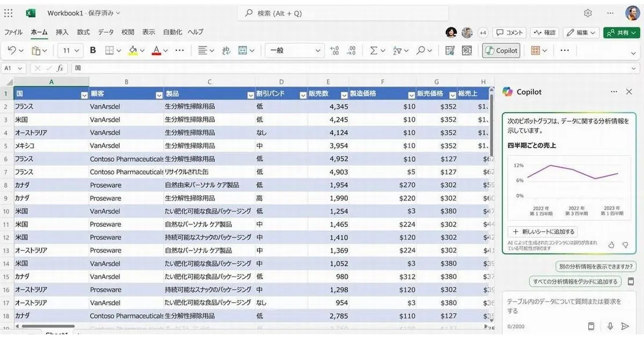Open the ribbon overflow ellipsis menu

pyautogui.click(x=565, y=50)
